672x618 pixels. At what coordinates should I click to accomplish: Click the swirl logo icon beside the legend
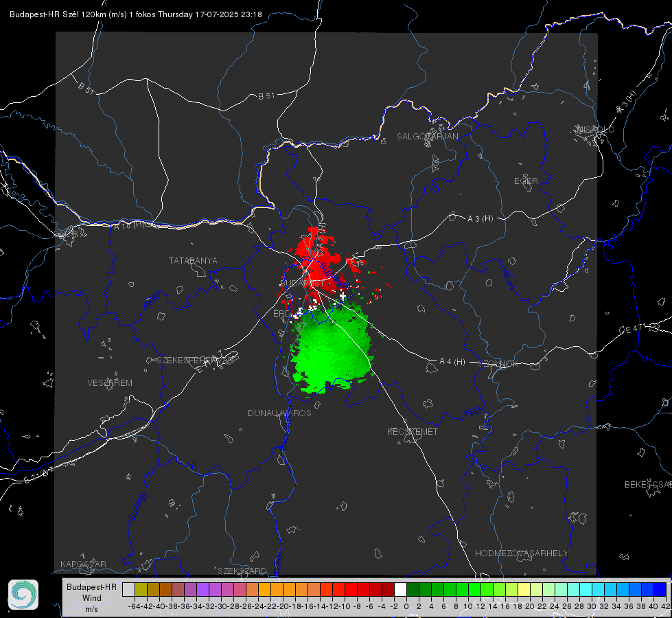coord(23,595)
